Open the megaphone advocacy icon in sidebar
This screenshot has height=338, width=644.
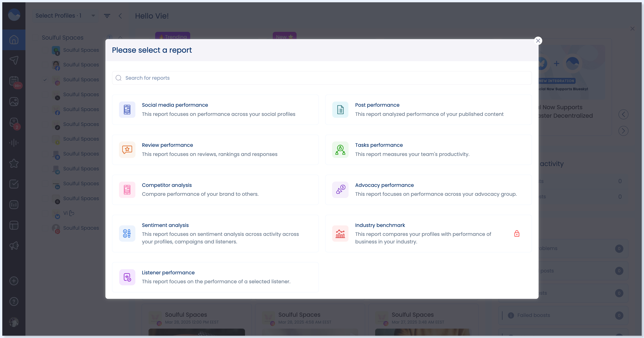coord(14,246)
